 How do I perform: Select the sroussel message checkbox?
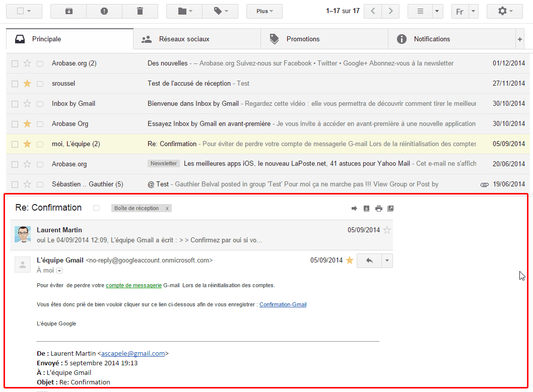15,84
